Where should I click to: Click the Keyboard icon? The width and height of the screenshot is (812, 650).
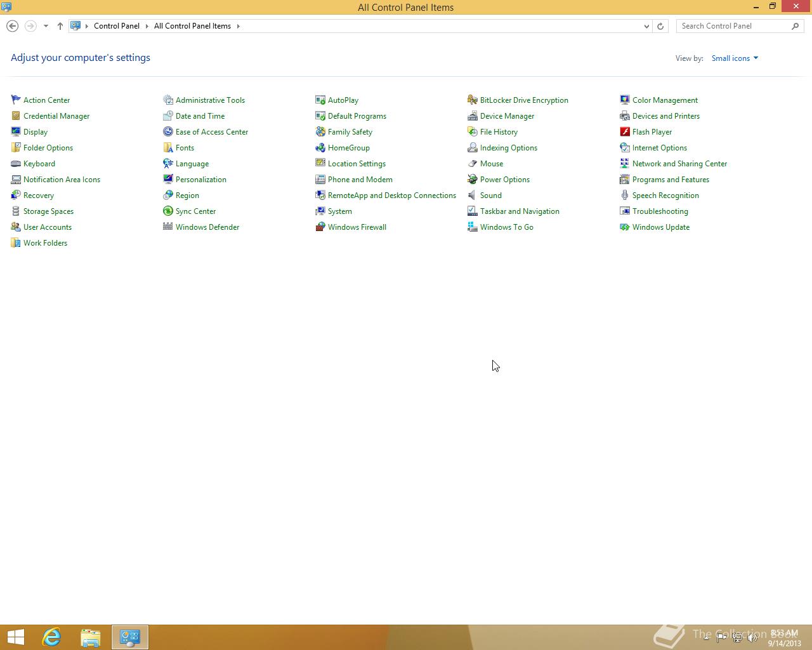tap(16, 163)
